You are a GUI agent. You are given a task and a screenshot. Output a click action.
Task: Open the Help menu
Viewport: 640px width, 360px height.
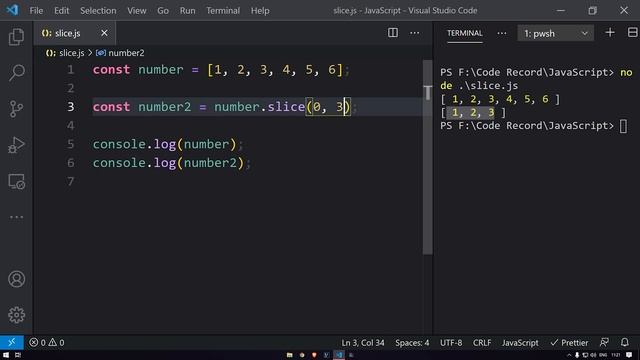pyautogui.click(x=260, y=11)
